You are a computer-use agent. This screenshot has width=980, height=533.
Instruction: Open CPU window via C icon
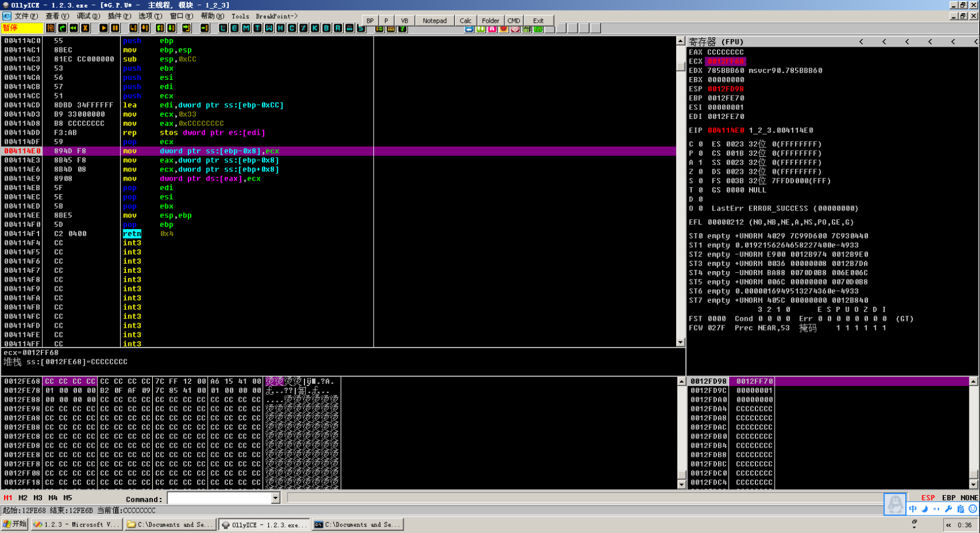292,28
